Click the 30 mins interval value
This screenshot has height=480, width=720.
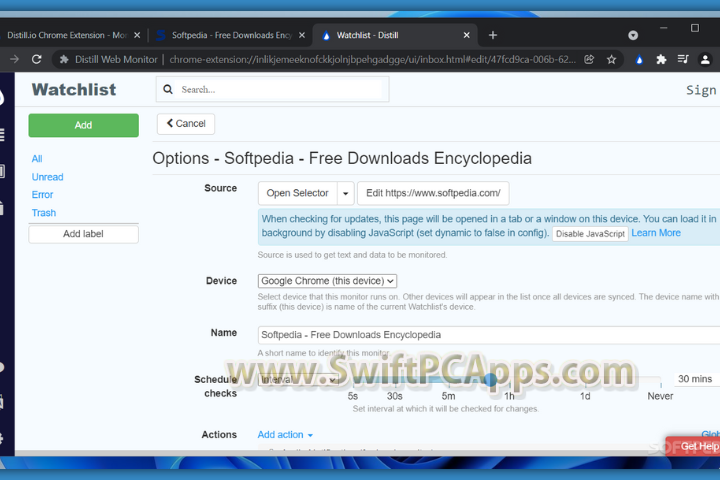click(695, 379)
